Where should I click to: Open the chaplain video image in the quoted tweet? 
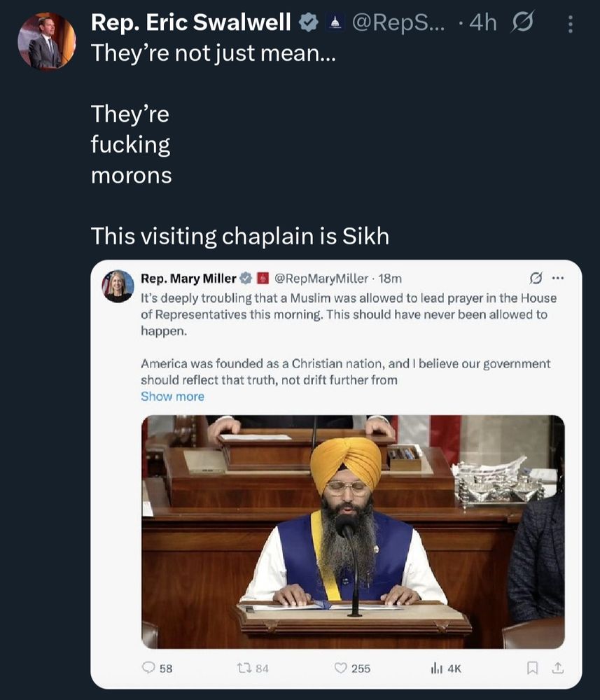pos(353,532)
